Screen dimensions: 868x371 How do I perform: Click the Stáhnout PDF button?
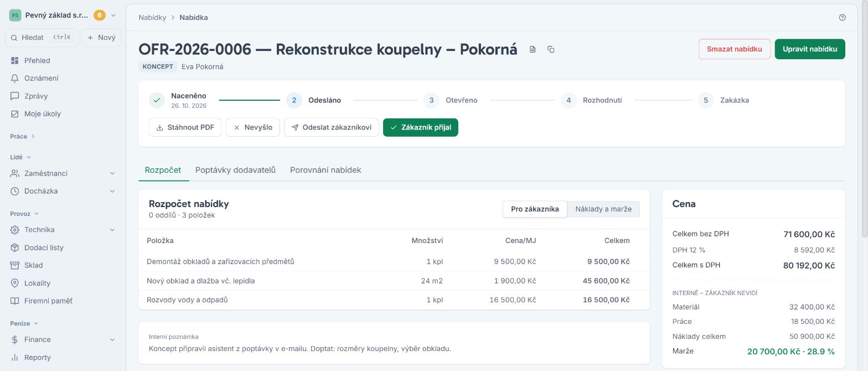[x=185, y=127]
